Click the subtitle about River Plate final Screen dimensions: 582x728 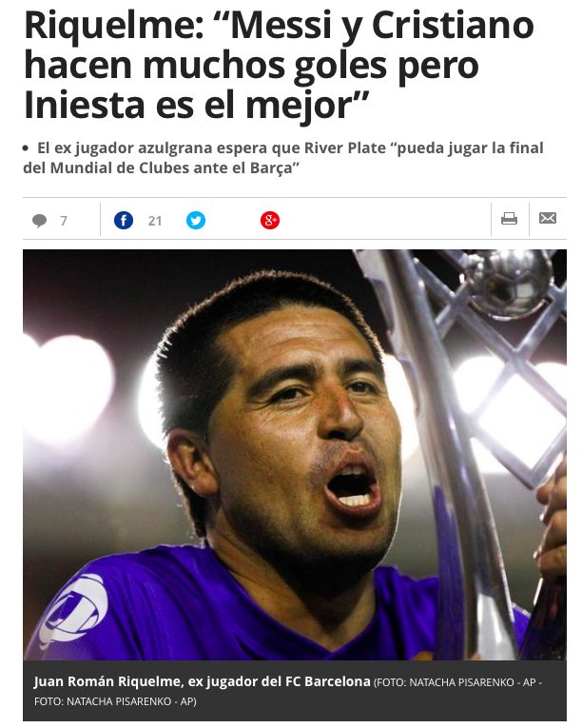click(283, 158)
